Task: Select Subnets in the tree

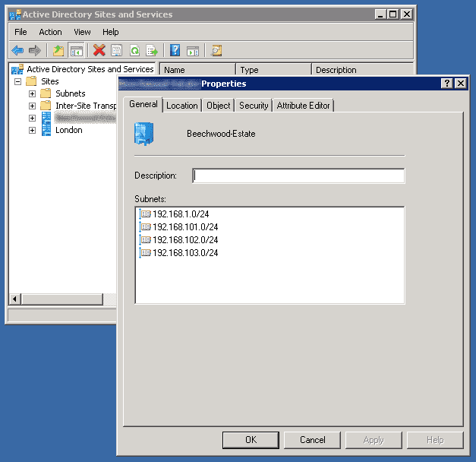Action: [71, 93]
